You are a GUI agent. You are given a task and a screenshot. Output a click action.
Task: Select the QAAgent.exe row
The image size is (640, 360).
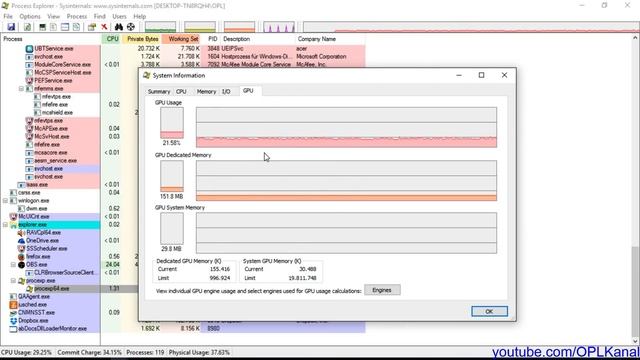(50, 297)
